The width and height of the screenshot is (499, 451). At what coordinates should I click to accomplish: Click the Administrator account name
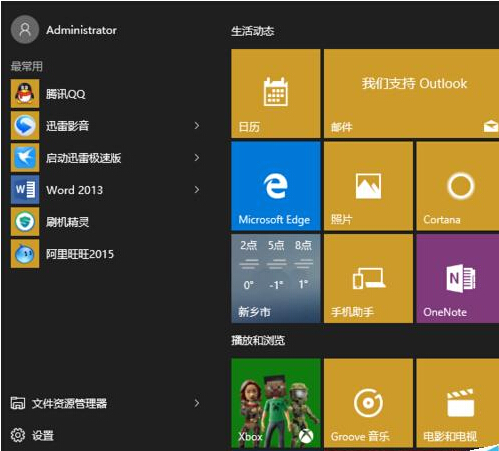[x=82, y=30]
